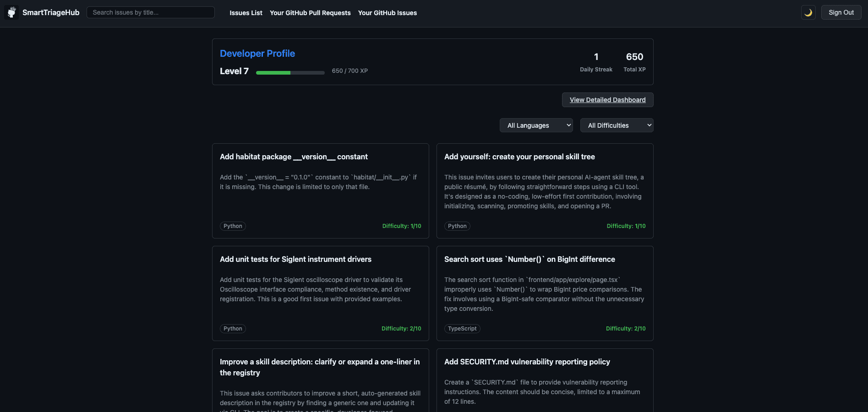The width and height of the screenshot is (868, 412).
Task: Open the All Difficulties dropdown
Action: (617, 125)
